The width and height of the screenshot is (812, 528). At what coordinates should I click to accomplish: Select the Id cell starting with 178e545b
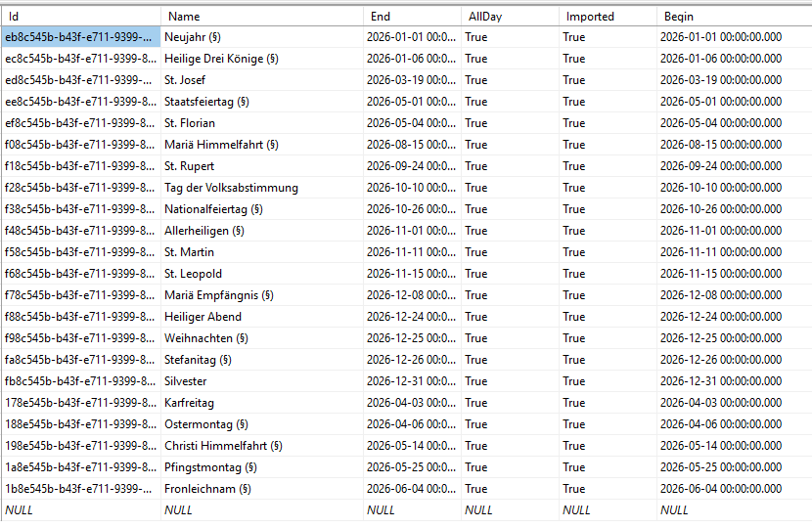pyautogui.click(x=79, y=403)
